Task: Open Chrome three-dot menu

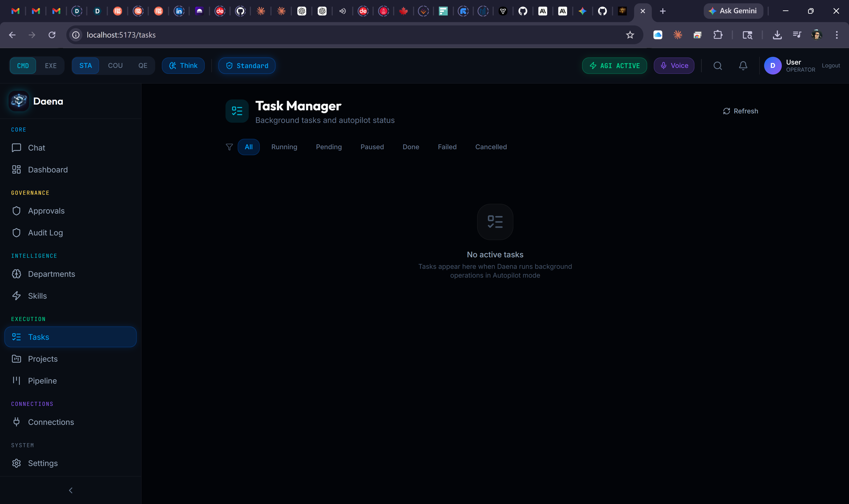Action: tap(836, 35)
